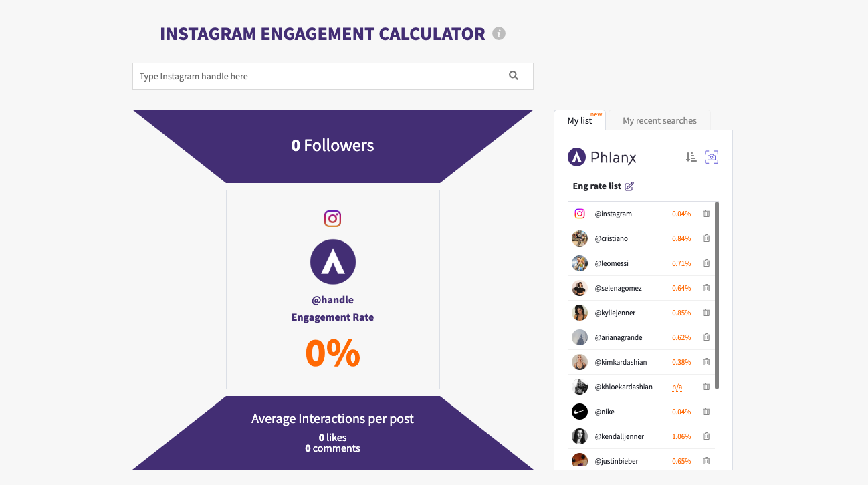Click the sort list icon
The width and height of the screenshot is (868, 485).
[691, 157]
